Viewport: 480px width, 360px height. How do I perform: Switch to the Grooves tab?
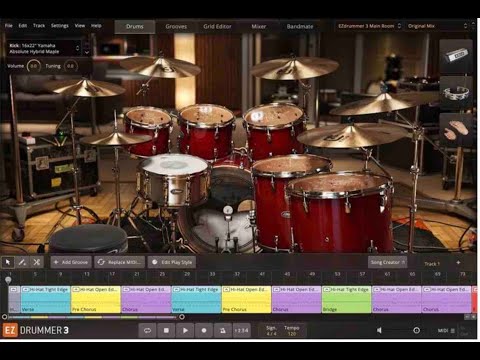click(x=176, y=26)
